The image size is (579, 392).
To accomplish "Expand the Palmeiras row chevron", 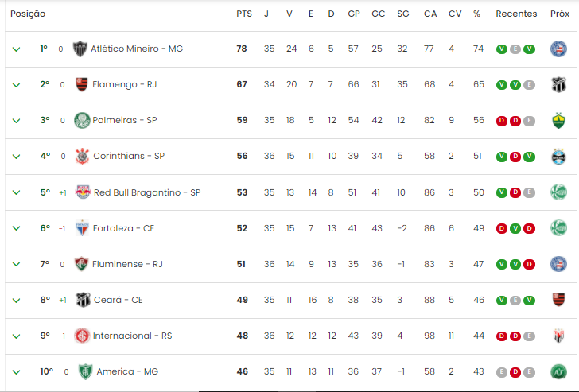I will (x=16, y=121).
